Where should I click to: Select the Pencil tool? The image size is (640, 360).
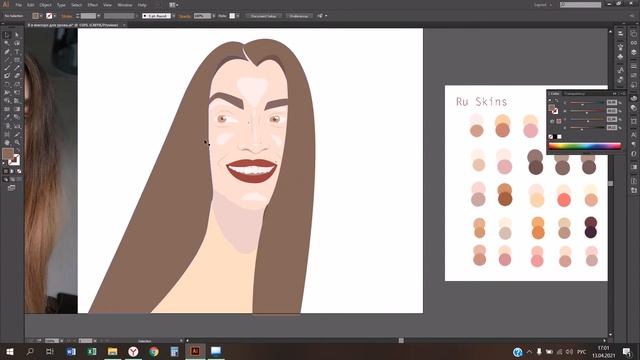click(17, 68)
